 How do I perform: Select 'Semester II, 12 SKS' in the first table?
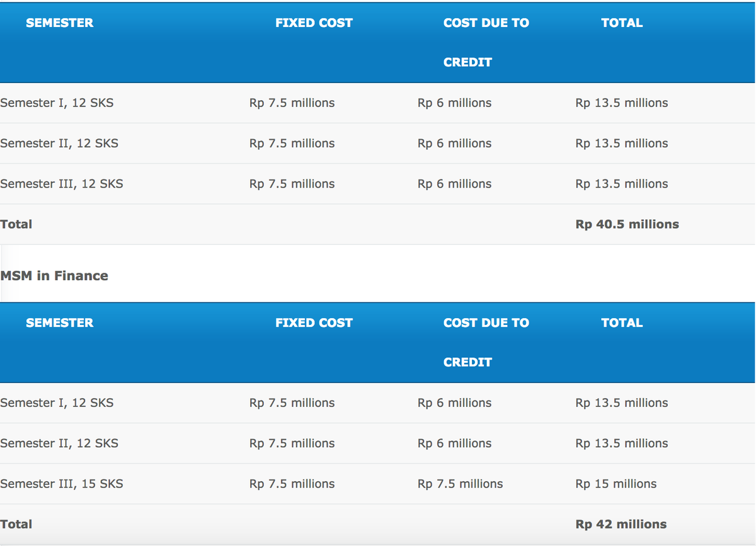point(59,143)
